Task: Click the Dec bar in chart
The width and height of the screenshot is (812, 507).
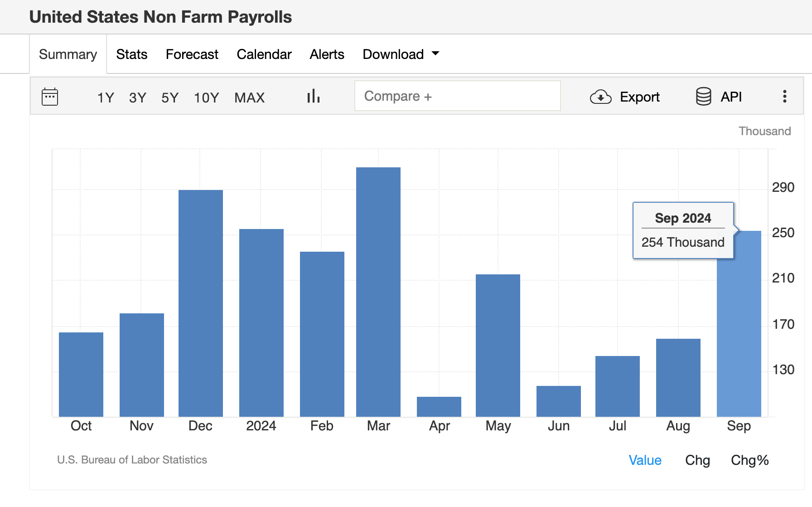Action: tap(201, 303)
